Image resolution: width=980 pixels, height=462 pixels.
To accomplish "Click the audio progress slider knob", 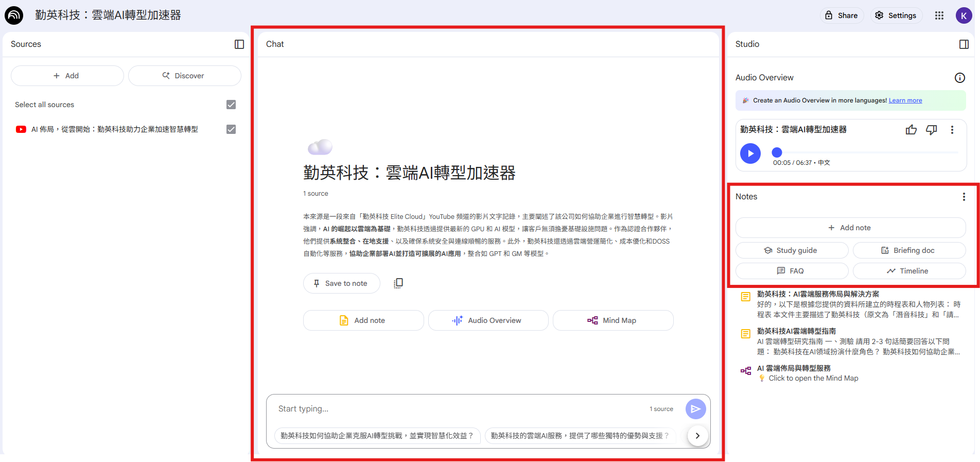I will [x=777, y=152].
